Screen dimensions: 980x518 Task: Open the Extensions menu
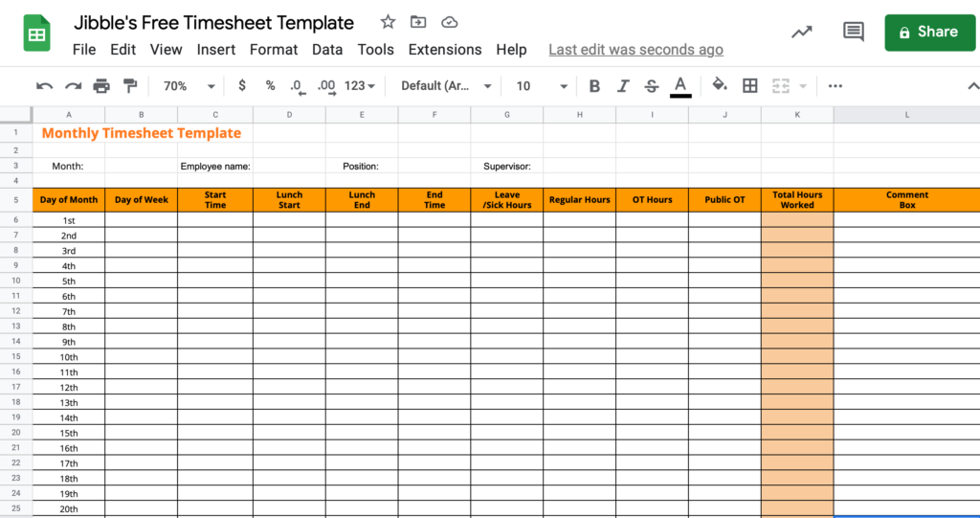[x=445, y=50]
